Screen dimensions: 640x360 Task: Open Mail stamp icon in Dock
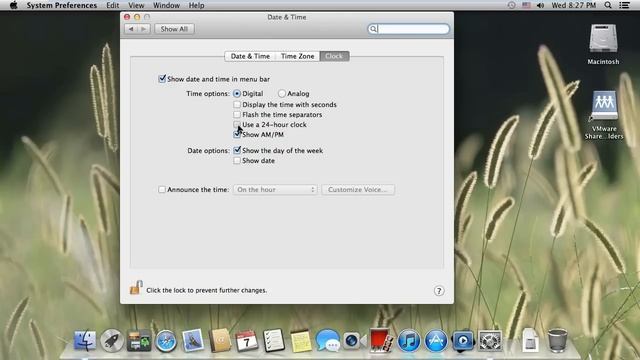click(193, 340)
